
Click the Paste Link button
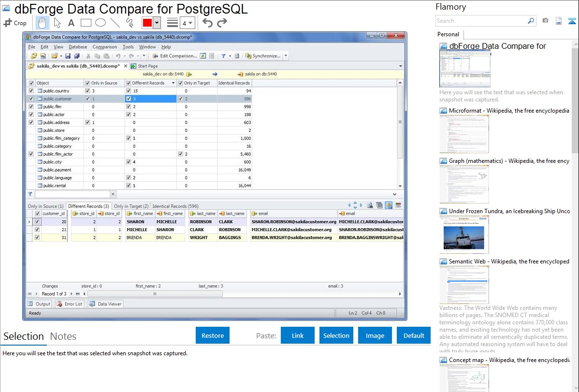298,335
